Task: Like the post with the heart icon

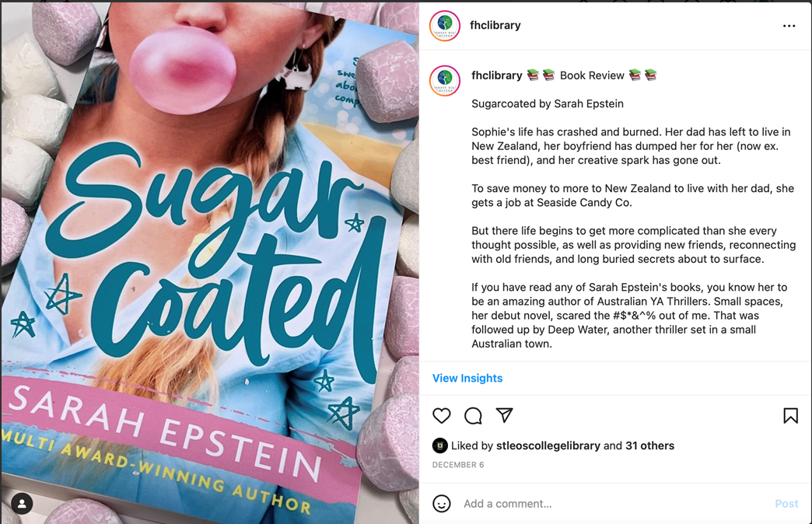Action: pyautogui.click(x=442, y=416)
